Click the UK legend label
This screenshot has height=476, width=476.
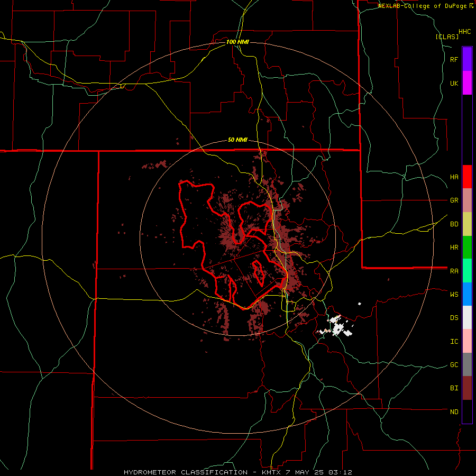[454, 83]
